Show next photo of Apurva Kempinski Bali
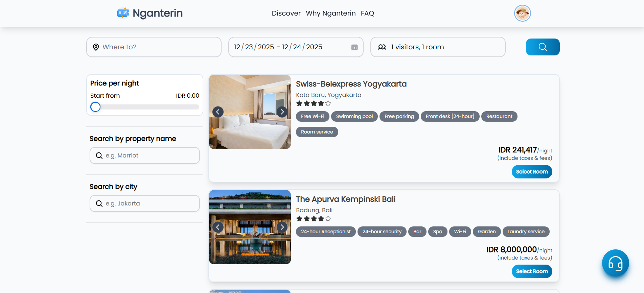This screenshot has height=293, width=644. (x=282, y=227)
